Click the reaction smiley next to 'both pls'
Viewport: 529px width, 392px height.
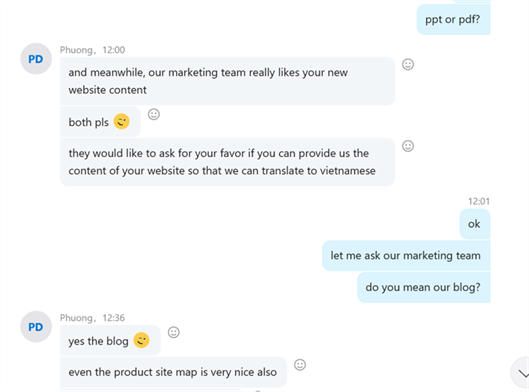tap(154, 114)
